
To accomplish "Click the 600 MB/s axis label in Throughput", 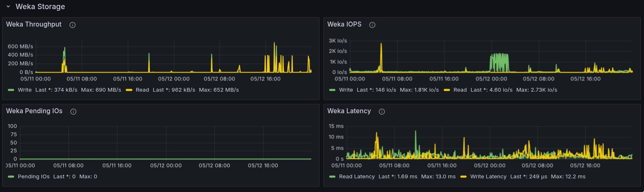I will pyautogui.click(x=20, y=46).
